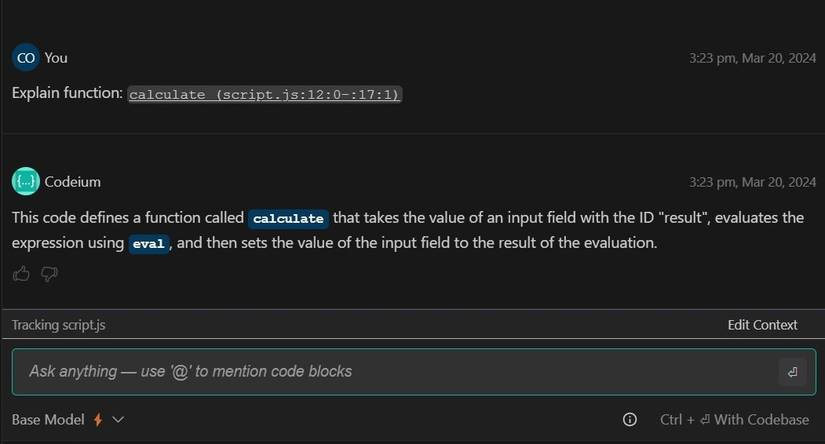Screen dimensions: 825x444
Task: Click the highlighted eval code term
Action: point(148,244)
